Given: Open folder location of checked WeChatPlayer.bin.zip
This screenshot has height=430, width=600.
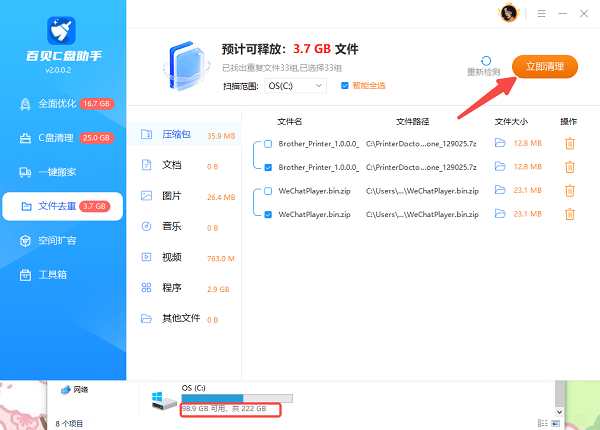Looking at the screenshot, I should click(x=500, y=213).
